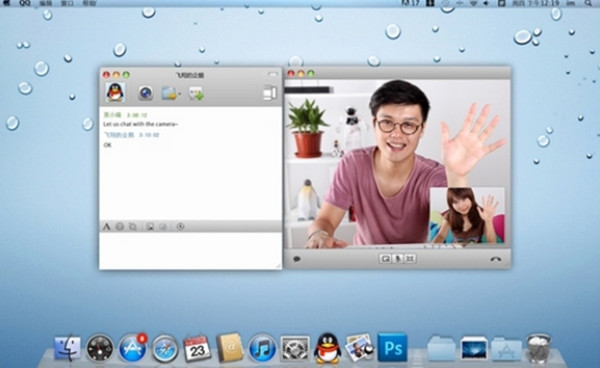Open the send file folder icon
Screen dimensions: 600x368
(x=169, y=93)
